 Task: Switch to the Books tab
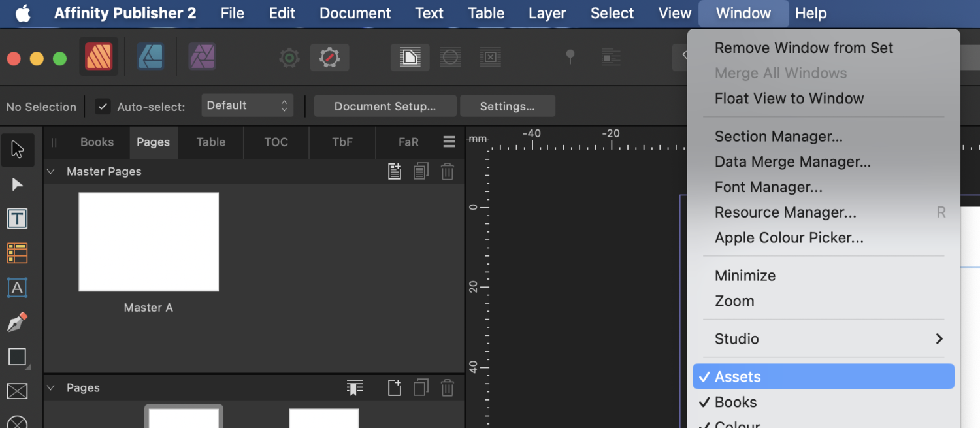click(x=97, y=142)
